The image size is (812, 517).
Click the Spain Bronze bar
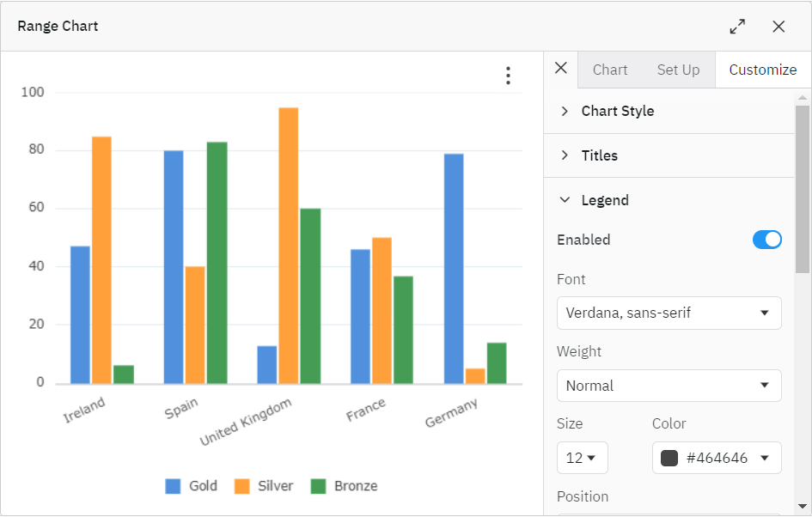217,263
